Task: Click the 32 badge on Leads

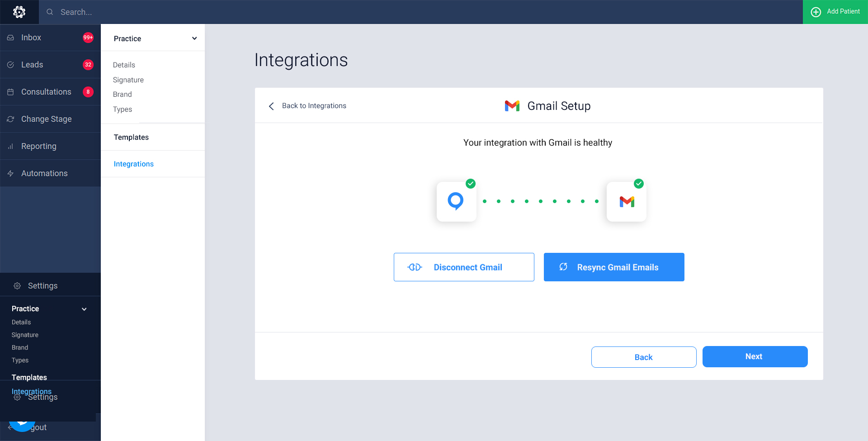Action: [x=88, y=65]
